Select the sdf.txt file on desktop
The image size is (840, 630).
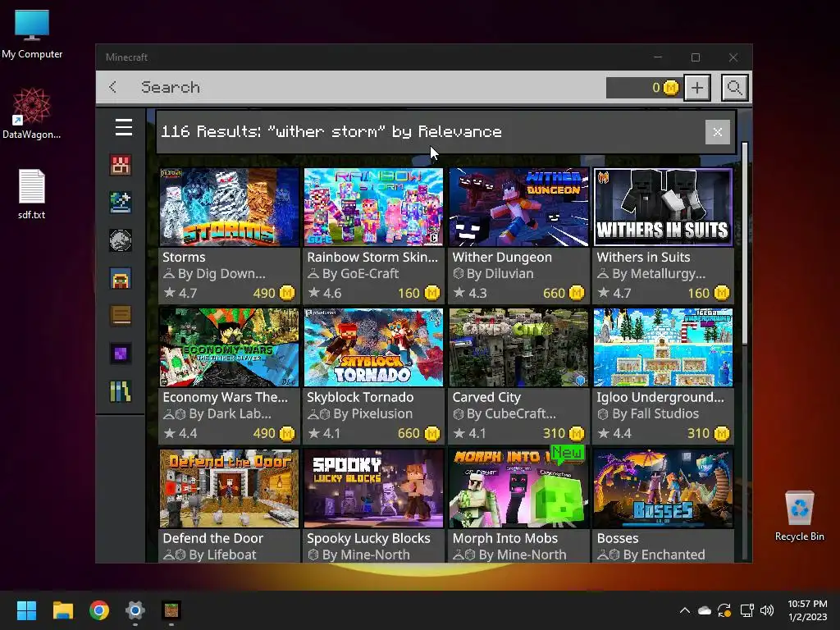tap(32, 194)
